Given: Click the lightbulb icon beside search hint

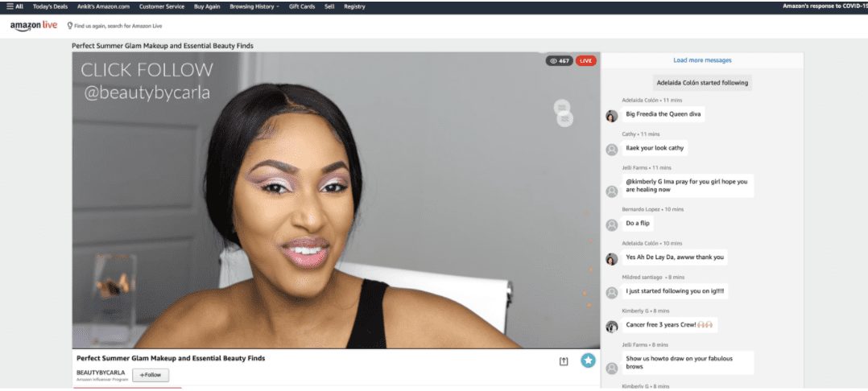Looking at the screenshot, I should click(70, 26).
